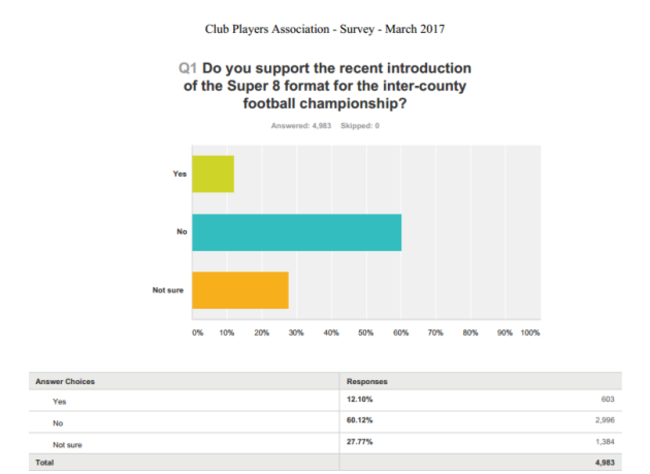
Task: Click the 'Skipped: 0' text
Action: [x=359, y=125]
